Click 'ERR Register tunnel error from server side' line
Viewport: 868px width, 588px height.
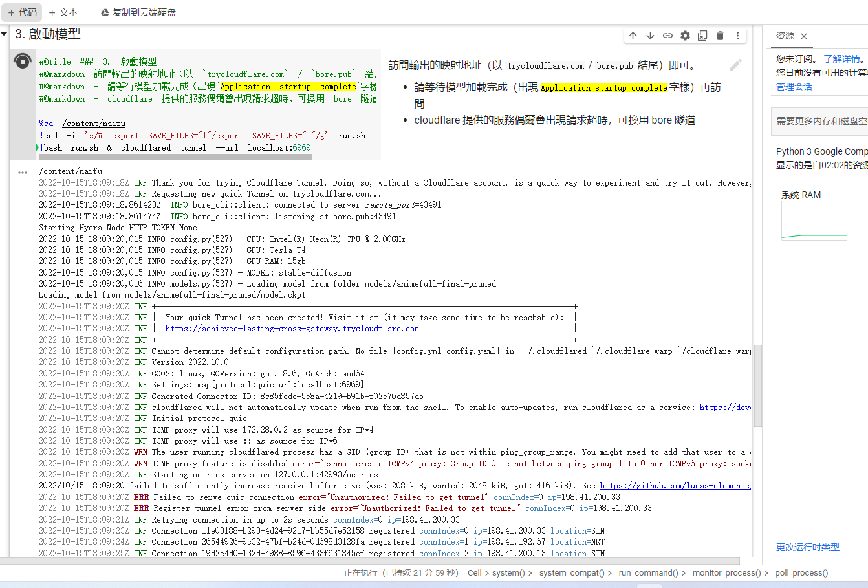pyautogui.click(x=345, y=508)
